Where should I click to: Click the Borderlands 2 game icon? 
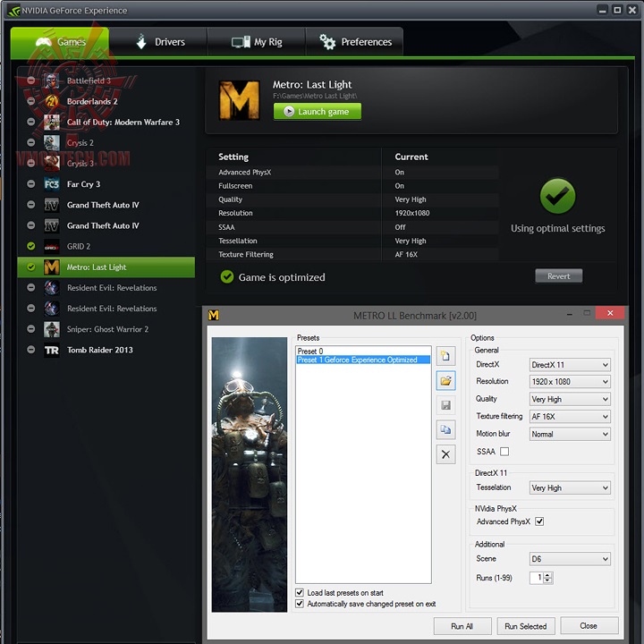pos(51,101)
